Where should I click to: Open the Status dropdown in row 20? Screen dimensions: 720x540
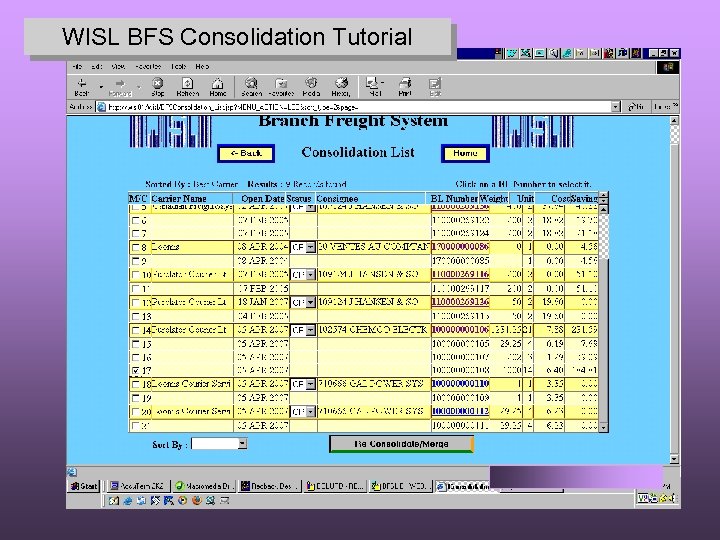(x=311, y=412)
